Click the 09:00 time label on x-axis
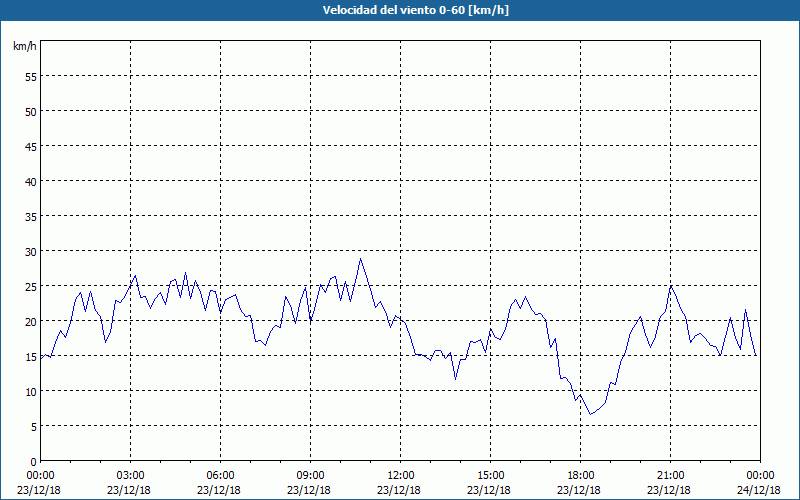The width and height of the screenshot is (800, 500). [311, 476]
